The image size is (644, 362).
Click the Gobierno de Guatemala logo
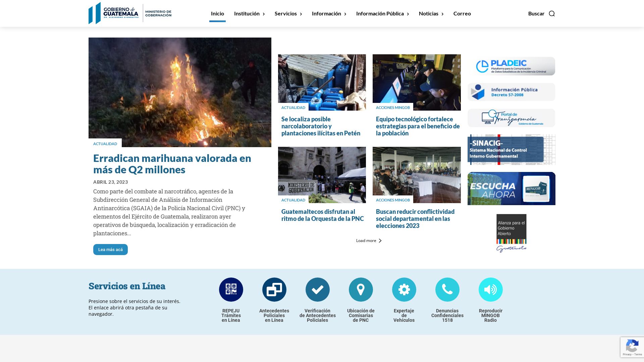point(130,13)
